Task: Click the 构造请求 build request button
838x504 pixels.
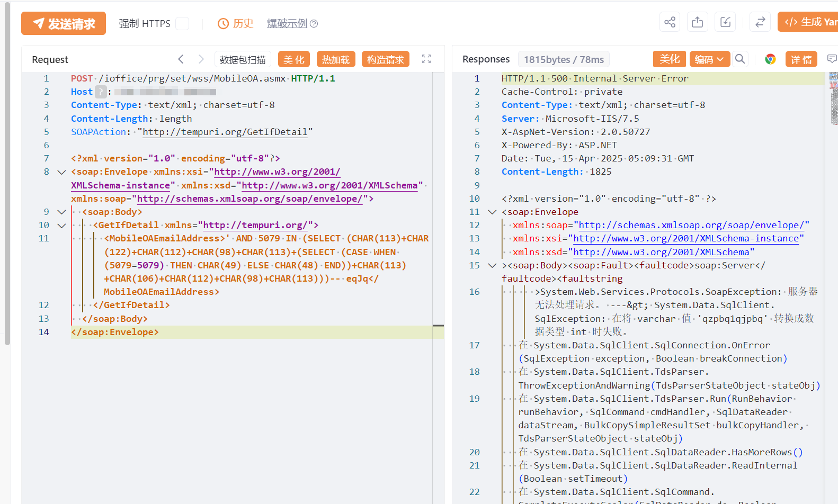Action: (386, 59)
